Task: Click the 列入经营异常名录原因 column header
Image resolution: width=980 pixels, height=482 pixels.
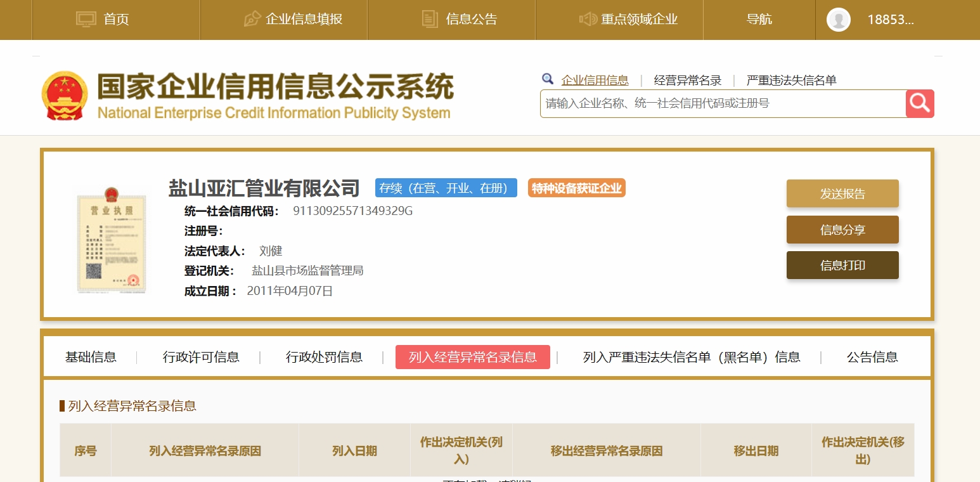Action: click(205, 450)
